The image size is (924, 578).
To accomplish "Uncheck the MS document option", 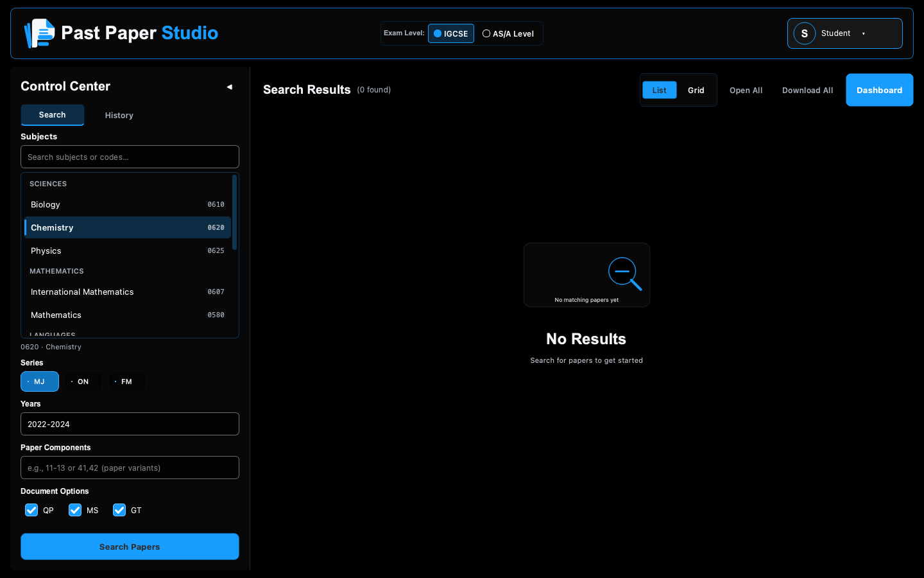I will pyautogui.click(x=75, y=510).
